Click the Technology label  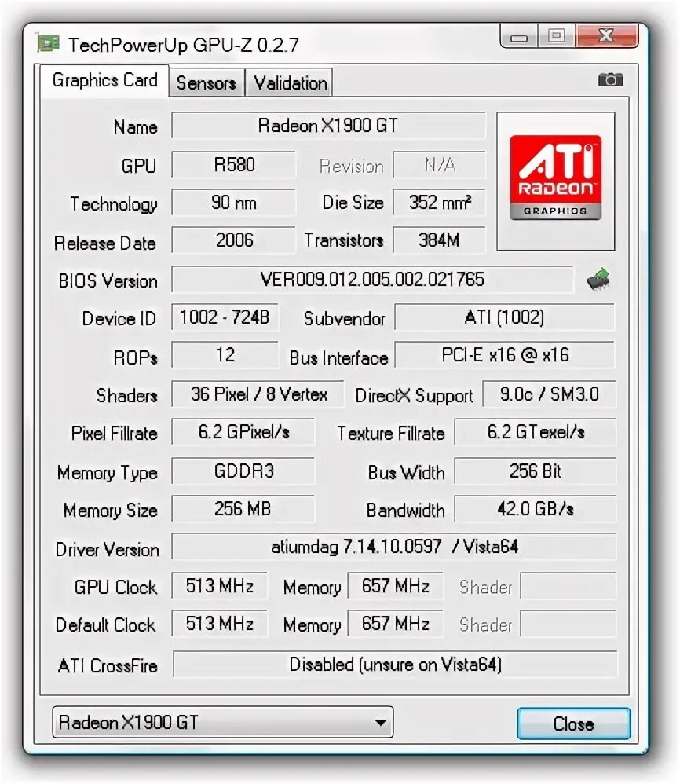point(113,204)
